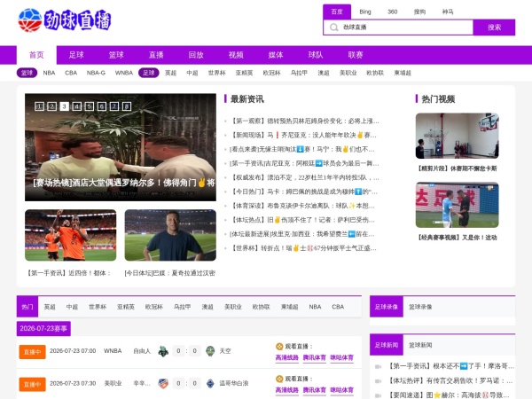Select the 世界杯 match filter tab
532x399 pixels.
point(98,307)
